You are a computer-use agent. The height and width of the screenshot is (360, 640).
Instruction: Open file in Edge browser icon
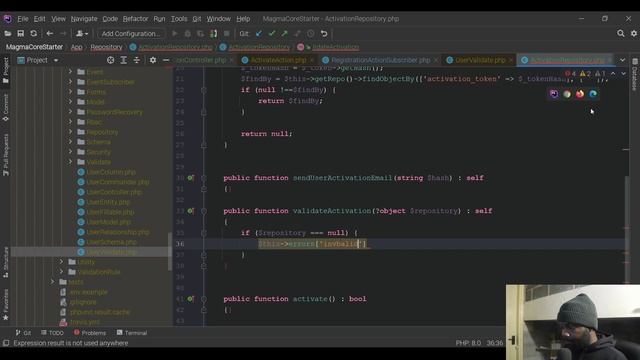click(x=593, y=94)
